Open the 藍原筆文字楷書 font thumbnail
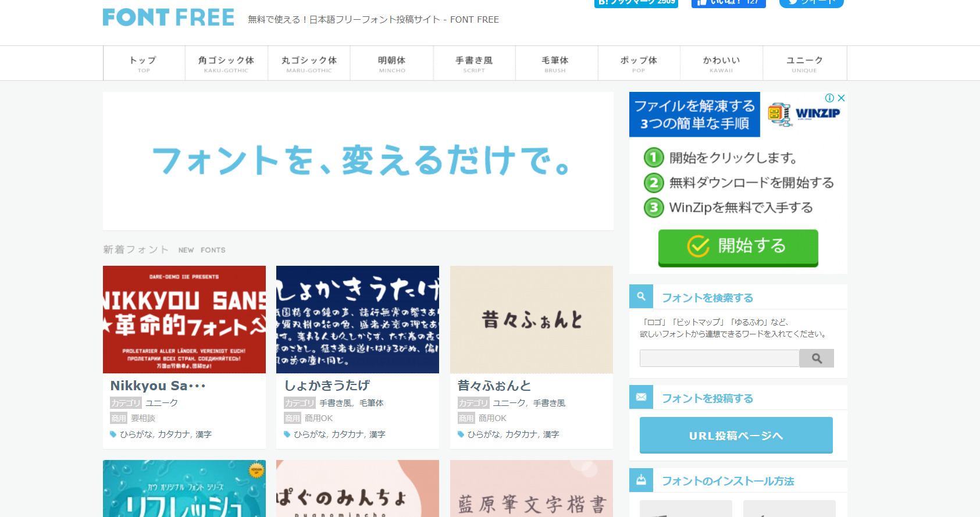The height and width of the screenshot is (517, 980). coord(532,489)
